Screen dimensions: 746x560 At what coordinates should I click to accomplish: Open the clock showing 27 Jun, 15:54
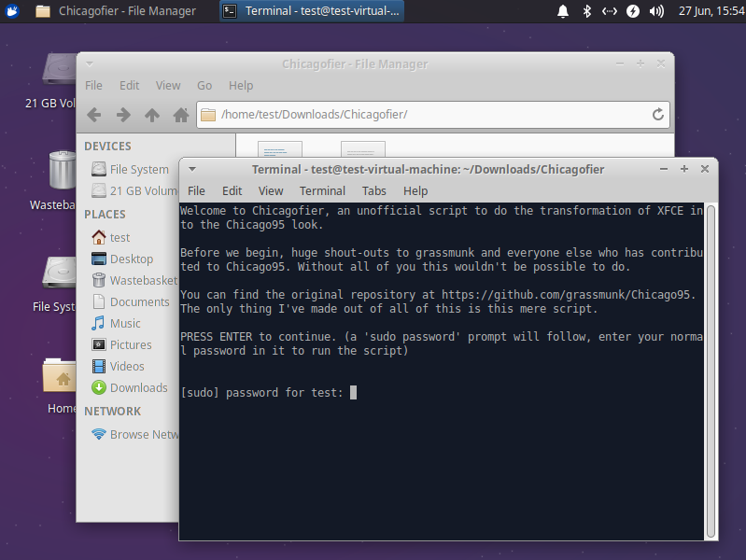pyautogui.click(x=711, y=11)
